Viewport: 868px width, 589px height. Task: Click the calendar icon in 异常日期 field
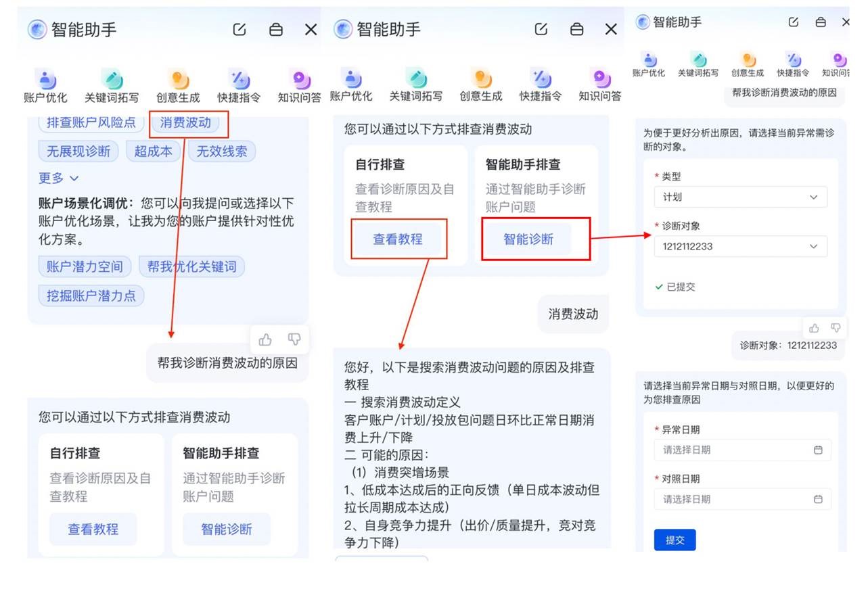(x=818, y=450)
